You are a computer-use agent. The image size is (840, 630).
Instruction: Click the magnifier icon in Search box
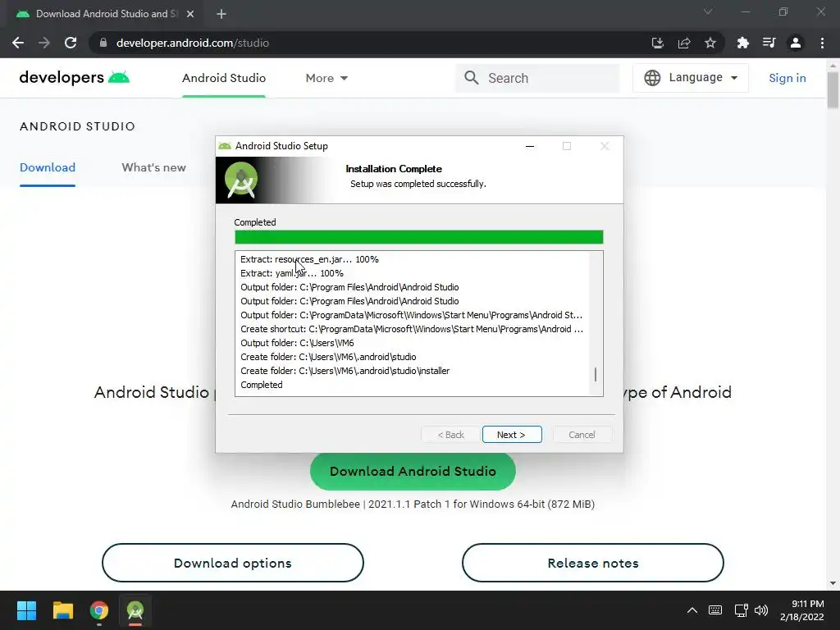click(472, 78)
